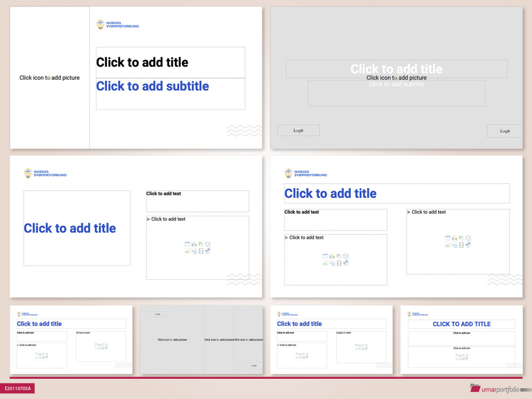
Task: Click Norges Svømmeforbund logo on the large two-column slide
Action: (x=306, y=173)
